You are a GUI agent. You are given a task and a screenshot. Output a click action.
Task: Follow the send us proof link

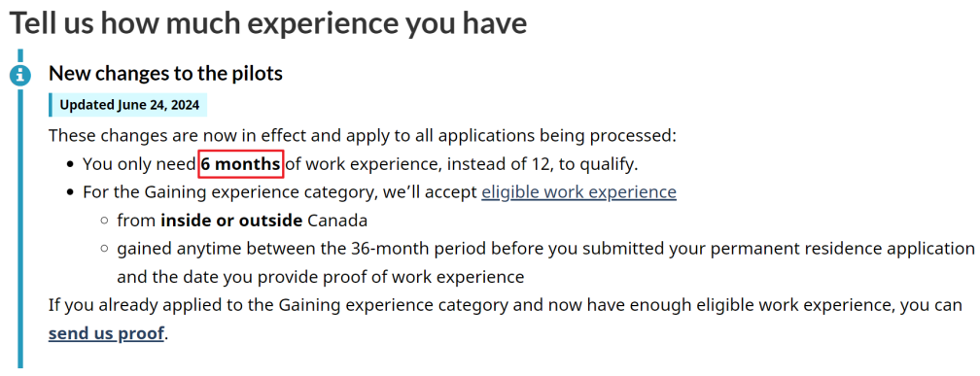click(x=106, y=333)
